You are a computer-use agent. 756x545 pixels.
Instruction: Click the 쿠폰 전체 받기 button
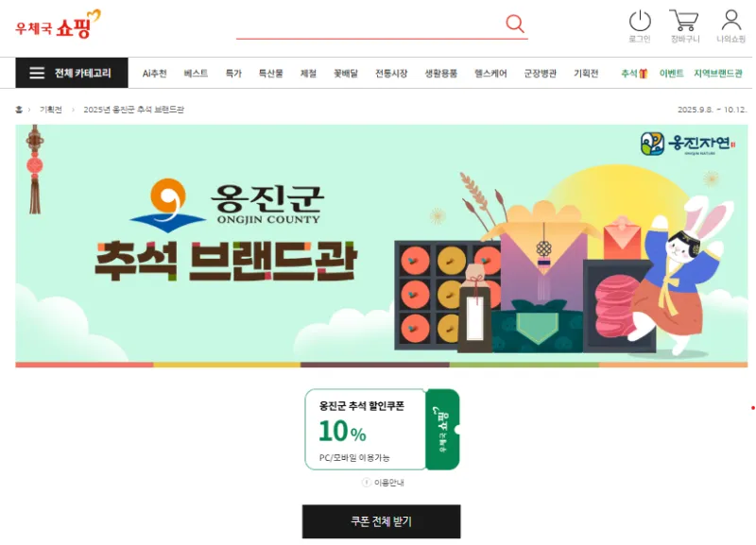382,521
